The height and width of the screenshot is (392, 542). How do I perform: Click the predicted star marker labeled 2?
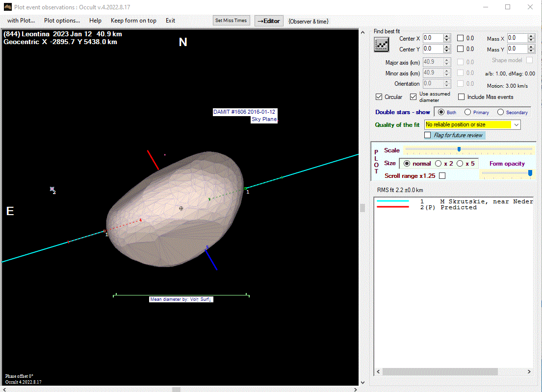click(x=52, y=189)
